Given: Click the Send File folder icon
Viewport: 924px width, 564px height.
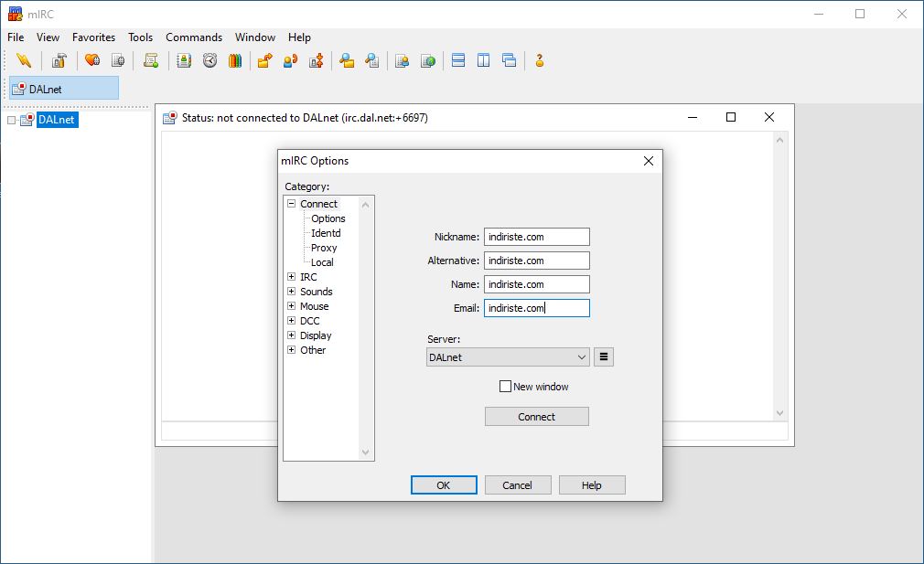Looking at the screenshot, I should point(264,60).
